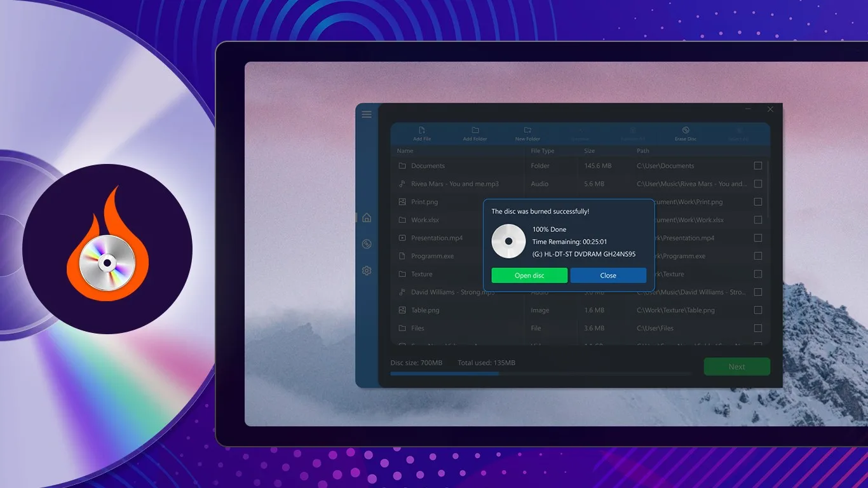Open the hamburger menu in the sidebar
Image resolution: width=868 pixels, height=488 pixels.
(x=367, y=114)
